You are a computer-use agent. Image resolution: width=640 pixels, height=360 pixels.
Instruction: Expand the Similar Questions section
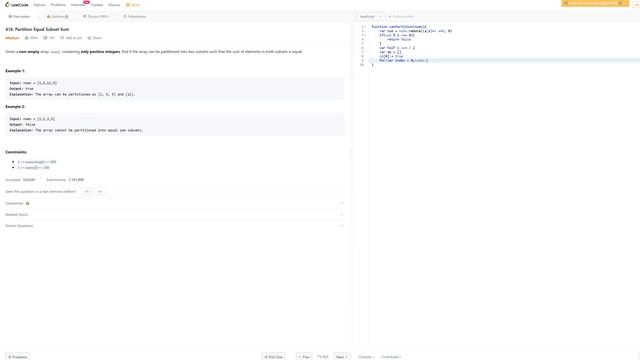pos(174,226)
